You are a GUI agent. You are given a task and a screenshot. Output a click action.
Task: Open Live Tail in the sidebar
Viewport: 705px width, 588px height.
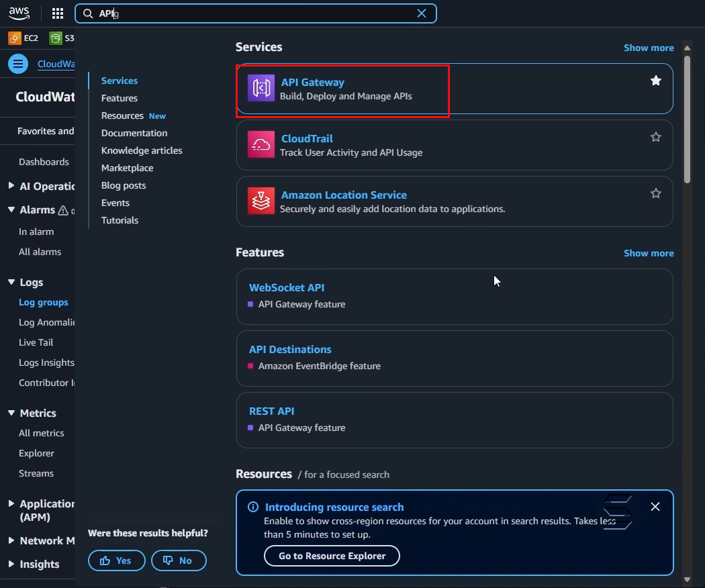coord(36,342)
